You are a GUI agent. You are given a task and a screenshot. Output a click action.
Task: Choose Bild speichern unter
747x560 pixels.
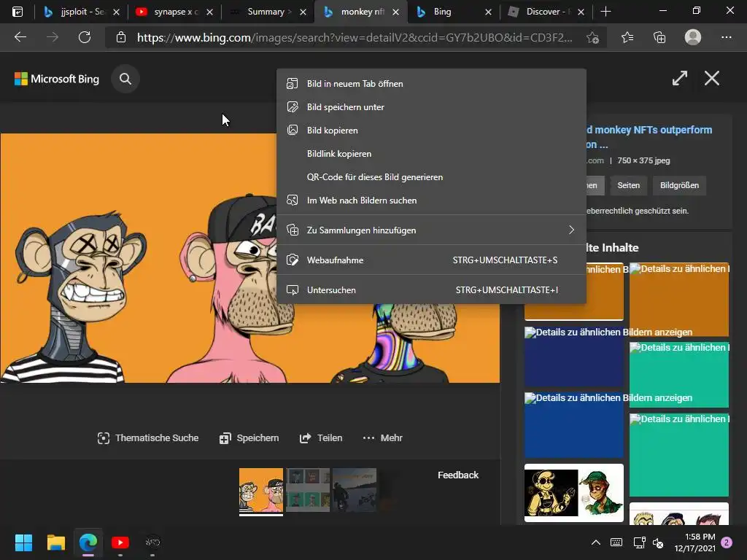click(431, 106)
